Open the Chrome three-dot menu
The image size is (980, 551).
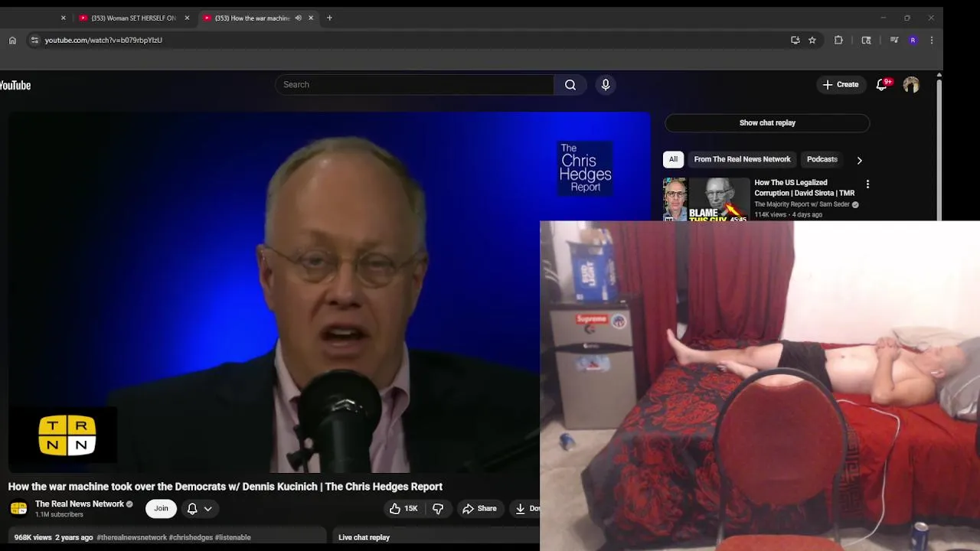(932, 40)
